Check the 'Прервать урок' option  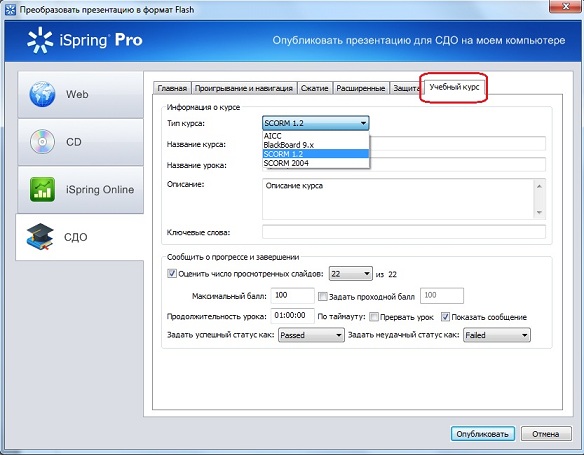[374, 317]
